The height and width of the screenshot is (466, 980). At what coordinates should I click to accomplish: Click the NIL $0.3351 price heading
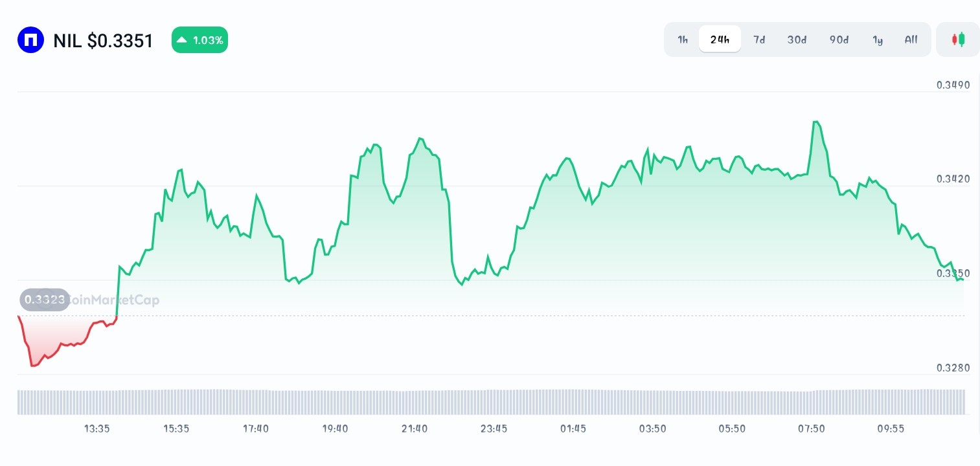point(103,41)
